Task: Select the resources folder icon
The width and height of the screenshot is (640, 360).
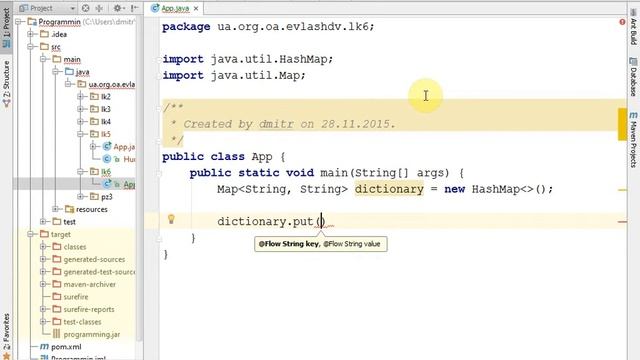Action: coord(70,209)
